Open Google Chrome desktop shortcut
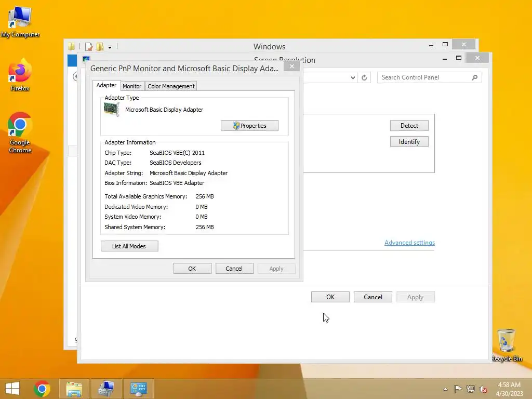Screen dimensions: 532x399 coord(20,132)
